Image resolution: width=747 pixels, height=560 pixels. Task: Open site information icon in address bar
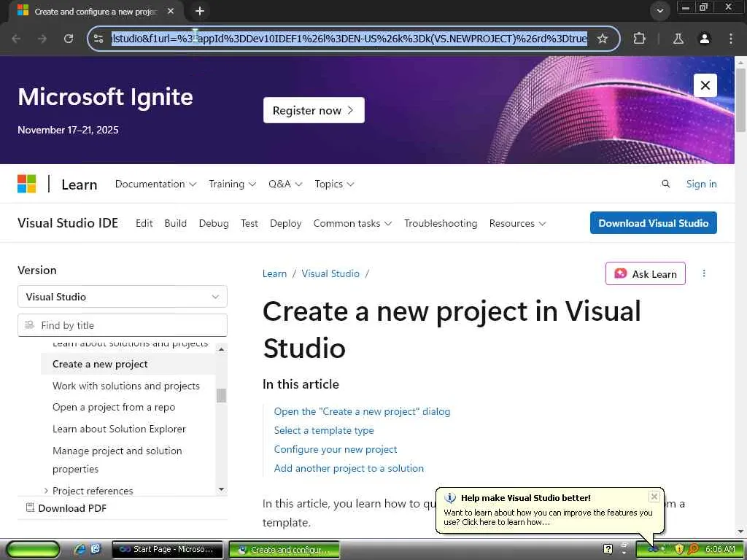click(x=98, y=39)
